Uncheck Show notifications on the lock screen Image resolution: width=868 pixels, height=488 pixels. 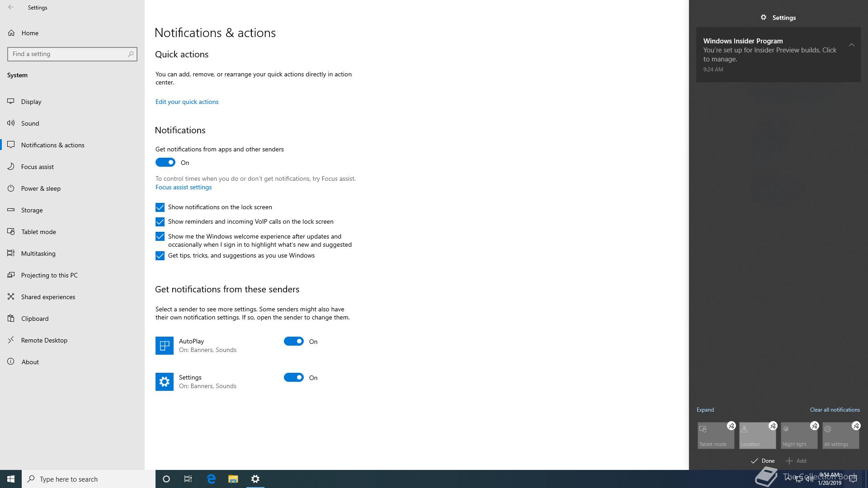click(x=160, y=207)
